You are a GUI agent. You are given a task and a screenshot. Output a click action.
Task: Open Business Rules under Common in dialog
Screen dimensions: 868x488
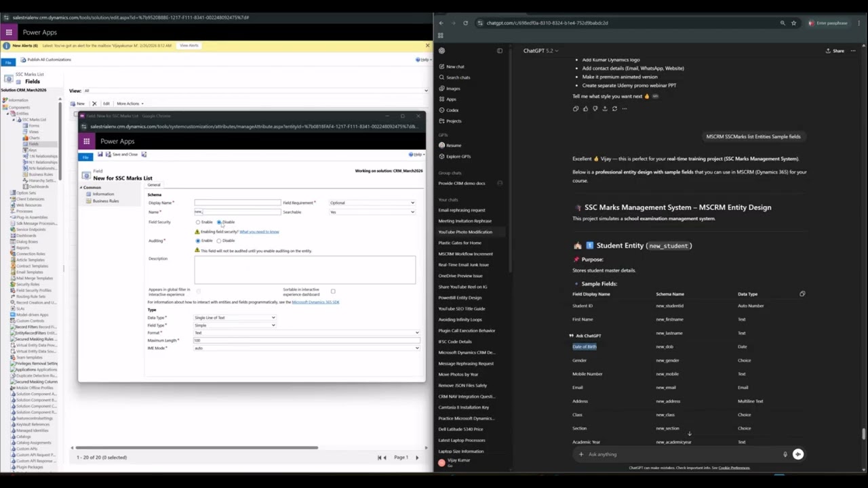(105, 201)
